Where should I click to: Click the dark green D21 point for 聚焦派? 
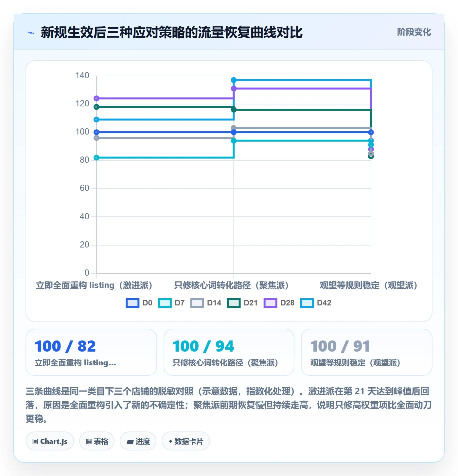[234, 110]
